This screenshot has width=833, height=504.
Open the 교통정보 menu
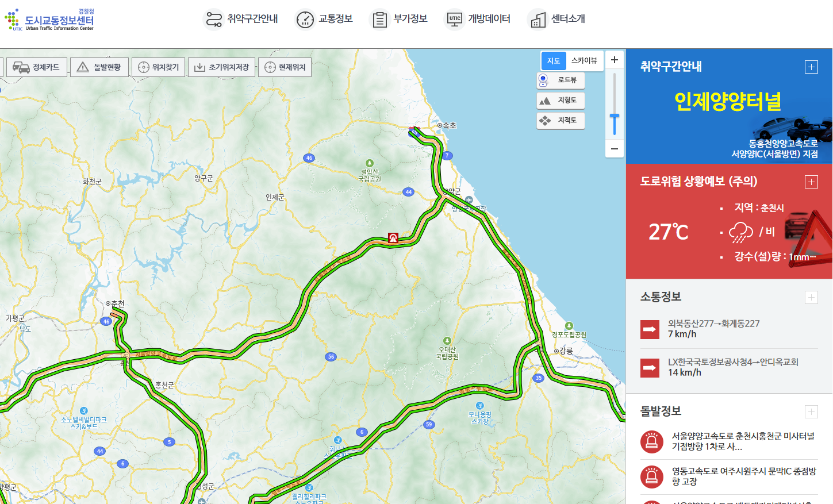(x=324, y=19)
